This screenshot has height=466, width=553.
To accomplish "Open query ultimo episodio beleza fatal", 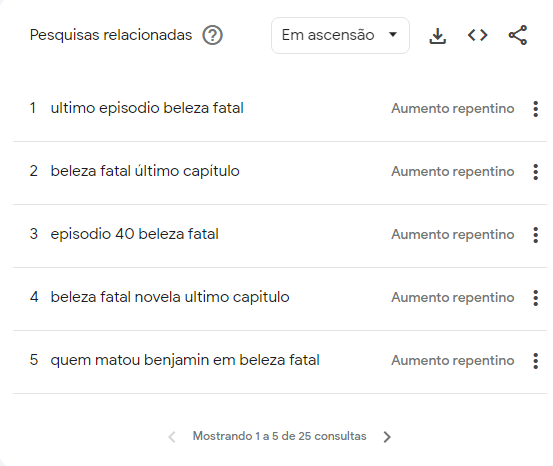I will click(147, 108).
